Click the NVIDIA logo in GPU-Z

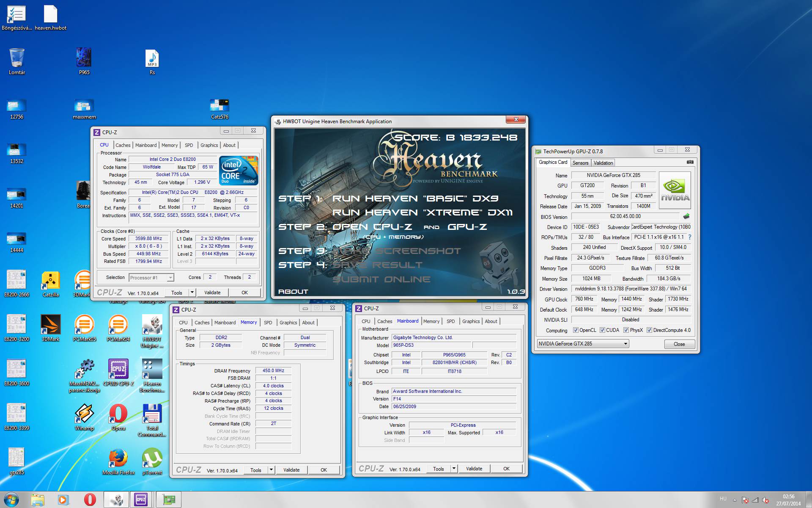point(675,190)
